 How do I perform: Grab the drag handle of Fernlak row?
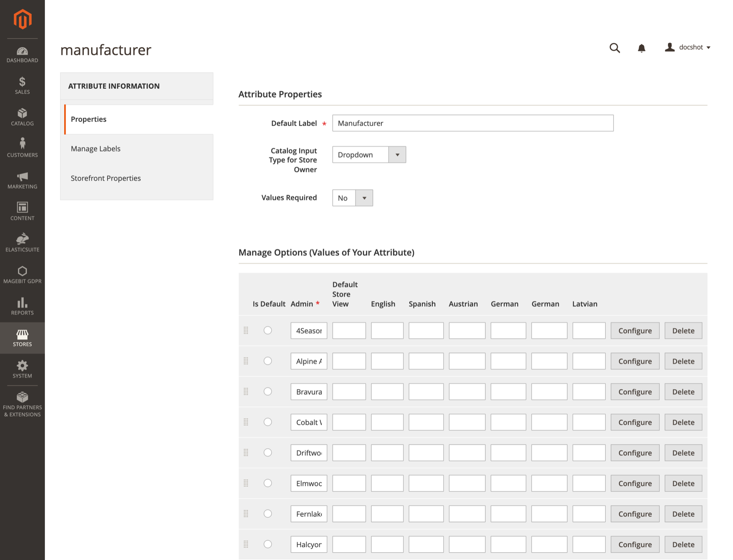(246, 514)
